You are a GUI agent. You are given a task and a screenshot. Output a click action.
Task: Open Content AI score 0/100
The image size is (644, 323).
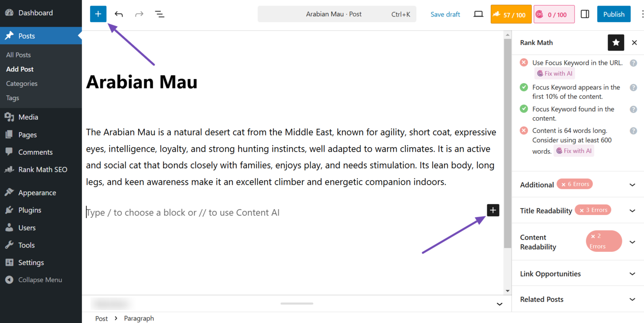pos(554,14)
